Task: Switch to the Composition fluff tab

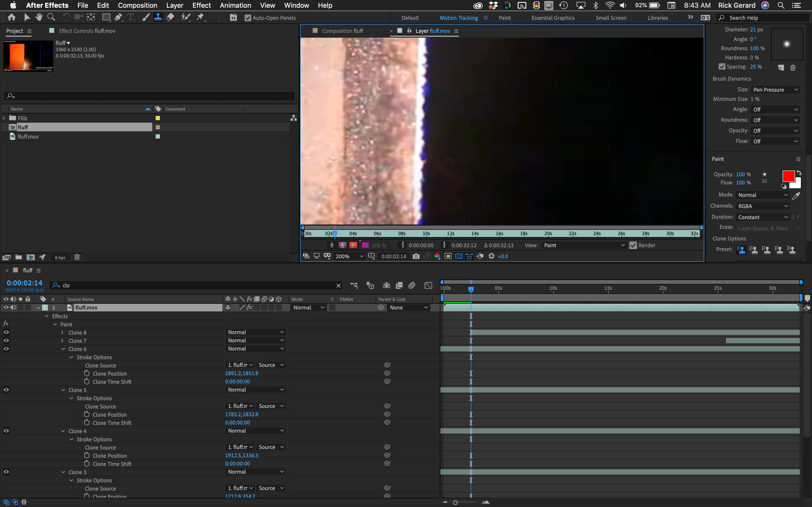Action: (342, 31)
